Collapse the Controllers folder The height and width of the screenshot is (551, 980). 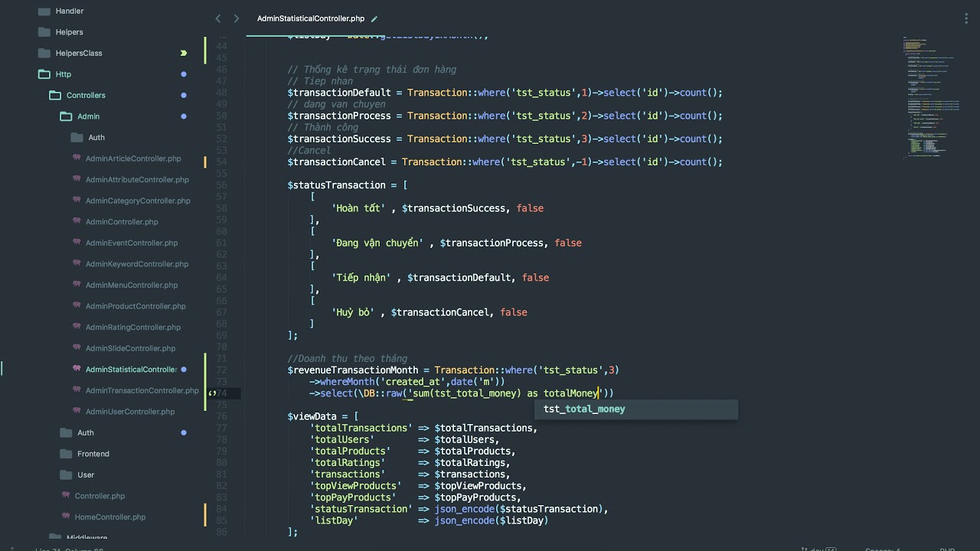tap(54, 95)
